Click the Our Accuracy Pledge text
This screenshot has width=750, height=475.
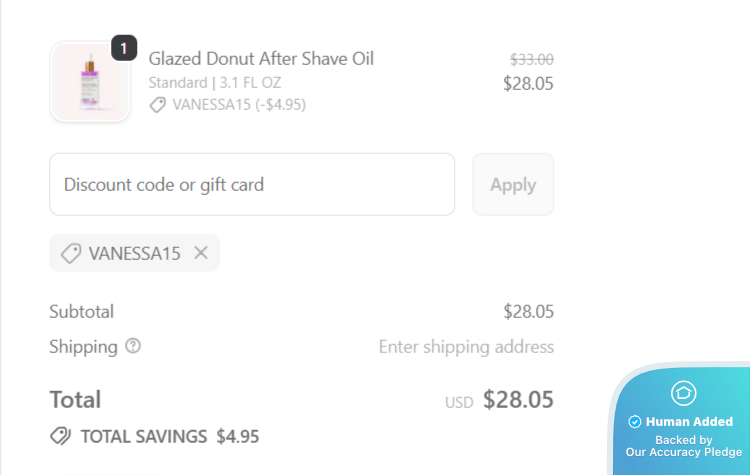pyautogui.click(x=684, y=452)
